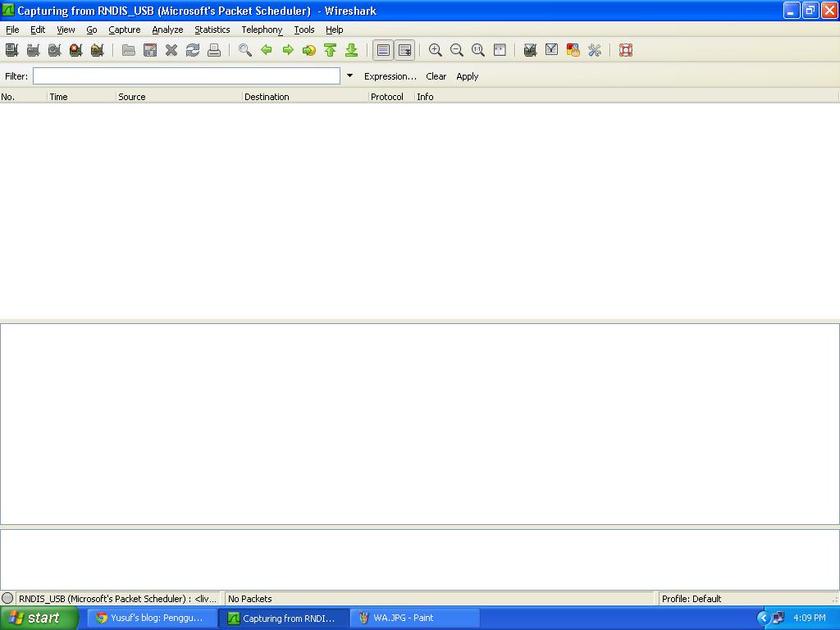Toggle packet list colorize button

[x=383, y=50]
